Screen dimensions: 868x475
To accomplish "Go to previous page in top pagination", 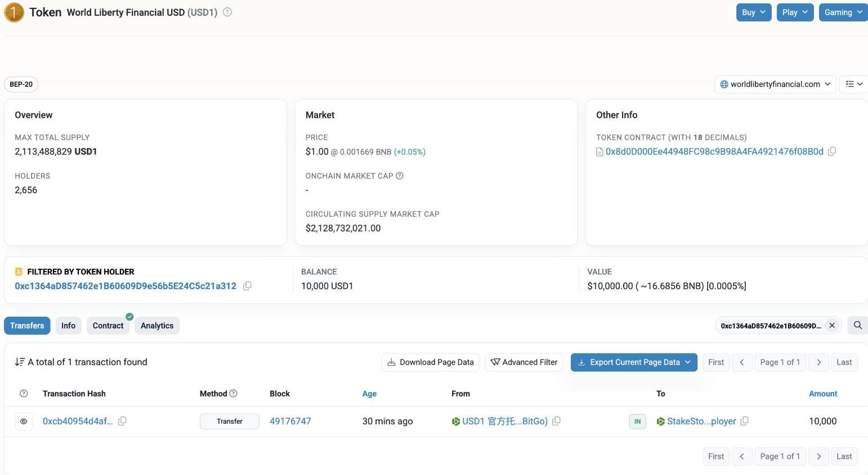I will tap(742, 362).
